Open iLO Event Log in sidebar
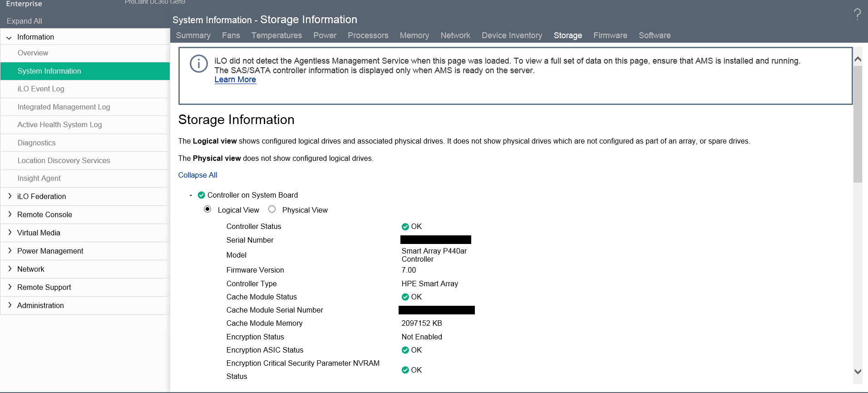 coord(41,89)
